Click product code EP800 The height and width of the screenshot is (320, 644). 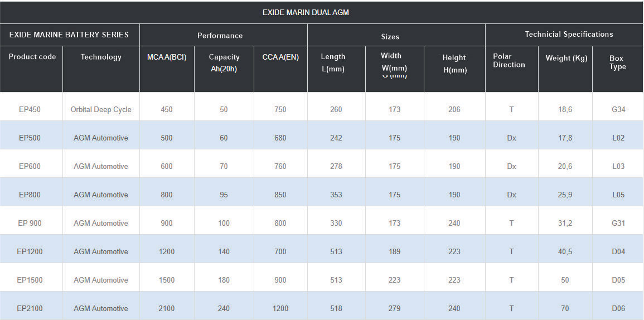coord(30,195)
